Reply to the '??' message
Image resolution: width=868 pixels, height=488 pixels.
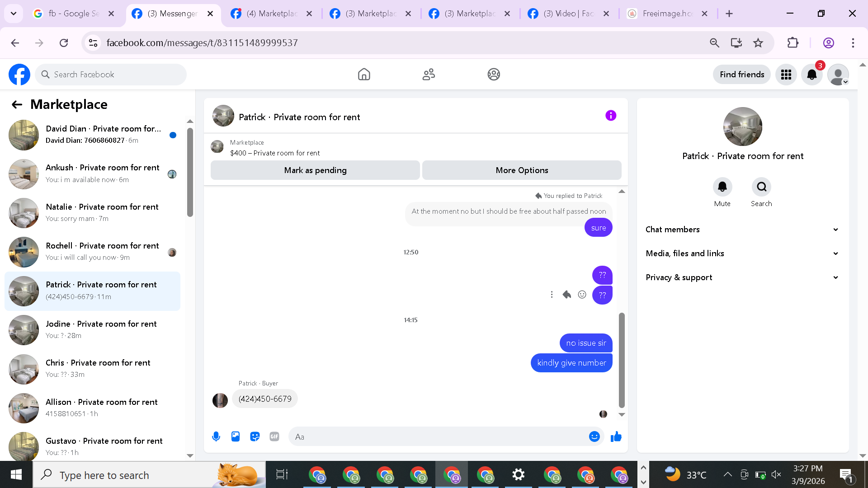(x=567, y=295)
